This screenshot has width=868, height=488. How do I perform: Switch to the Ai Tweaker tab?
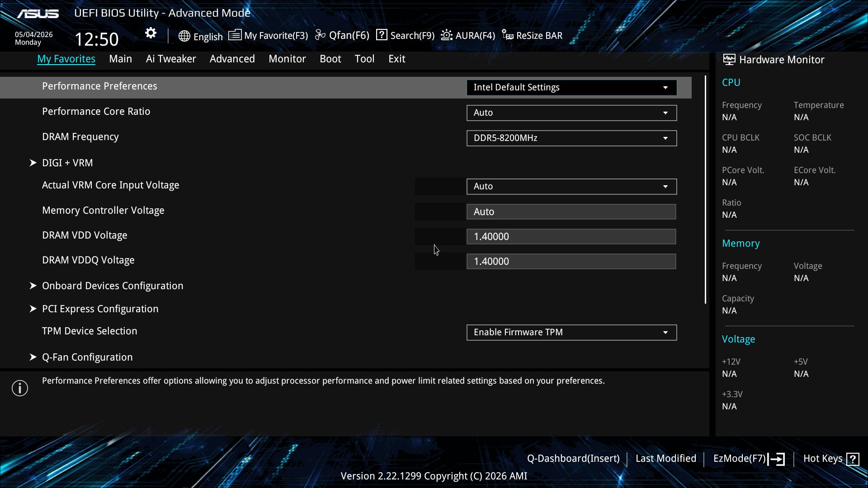[171, 59]
